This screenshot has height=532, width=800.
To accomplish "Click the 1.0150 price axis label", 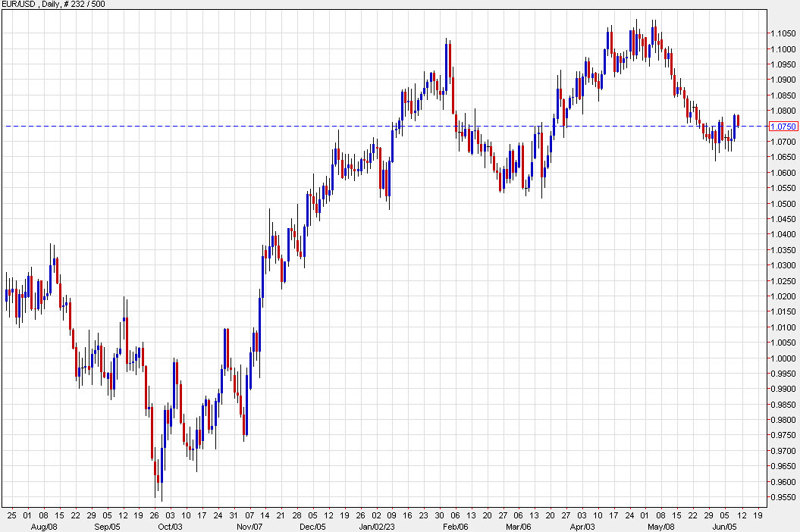I will [x=783, y=311].
